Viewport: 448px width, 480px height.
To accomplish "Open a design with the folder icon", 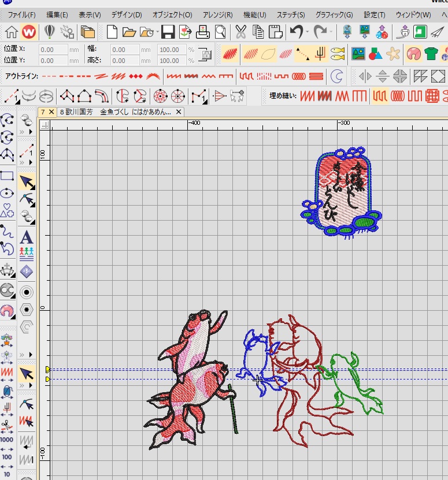I will (129, 32).
